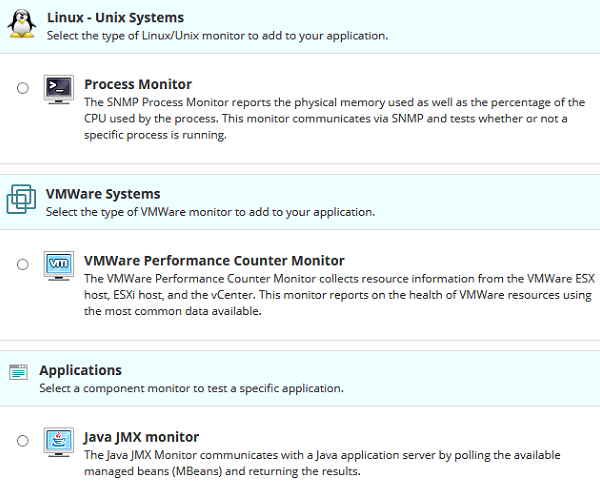The width and height of the screenshot is (600, 497).
Task: Click the Applications section heading
Action: [x=81, y=370]
